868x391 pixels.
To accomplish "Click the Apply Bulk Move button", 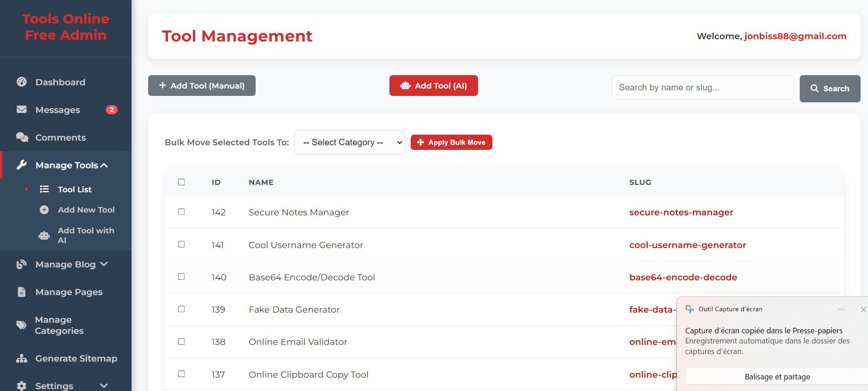I will [451, 142].
